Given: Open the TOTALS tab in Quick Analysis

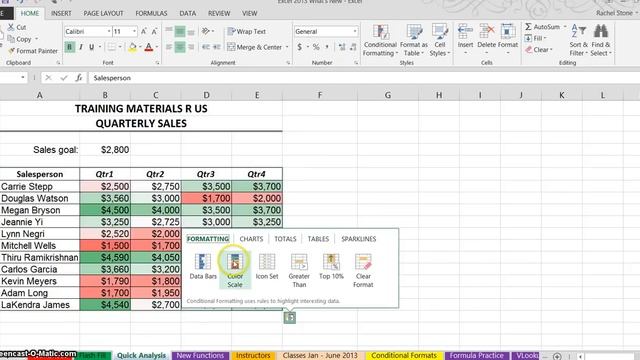Looking at the screenshot, I should click(x=285, y=239).
